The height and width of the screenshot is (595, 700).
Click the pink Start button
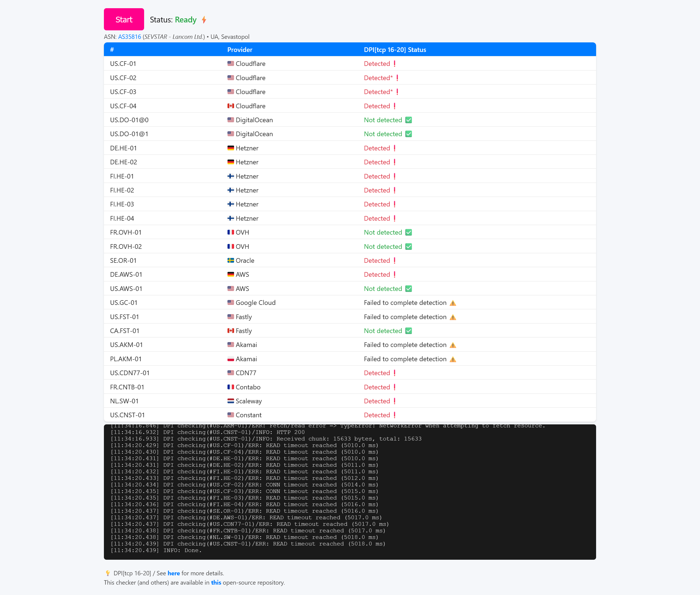point(124,20)
